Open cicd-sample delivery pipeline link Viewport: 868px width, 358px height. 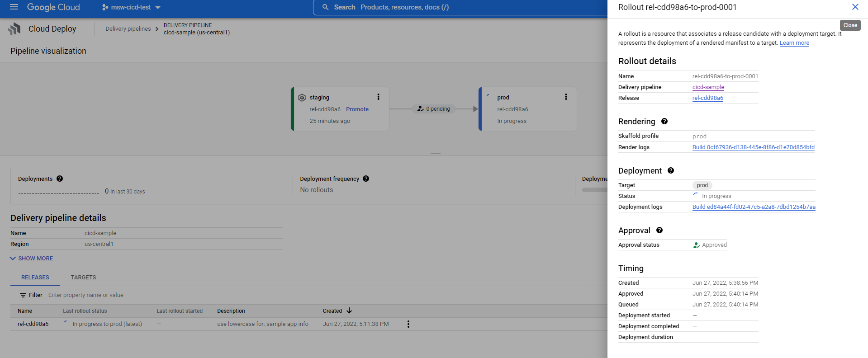(708, 87)
